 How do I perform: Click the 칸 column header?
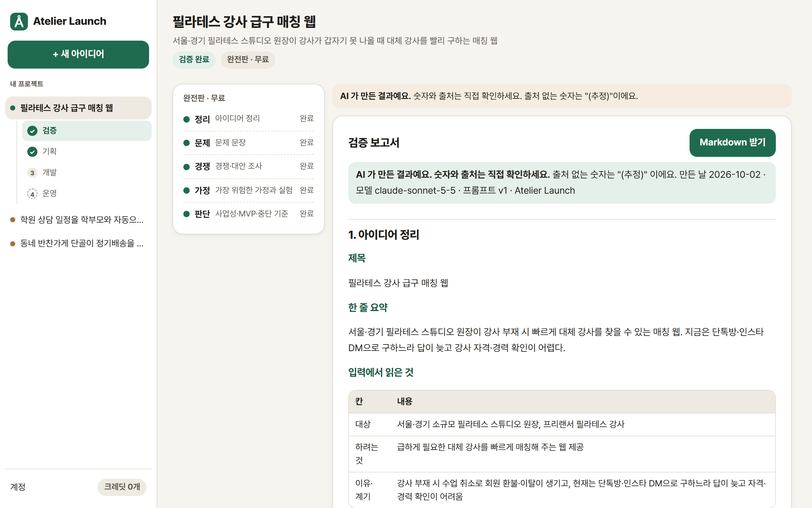coord(359,402)
